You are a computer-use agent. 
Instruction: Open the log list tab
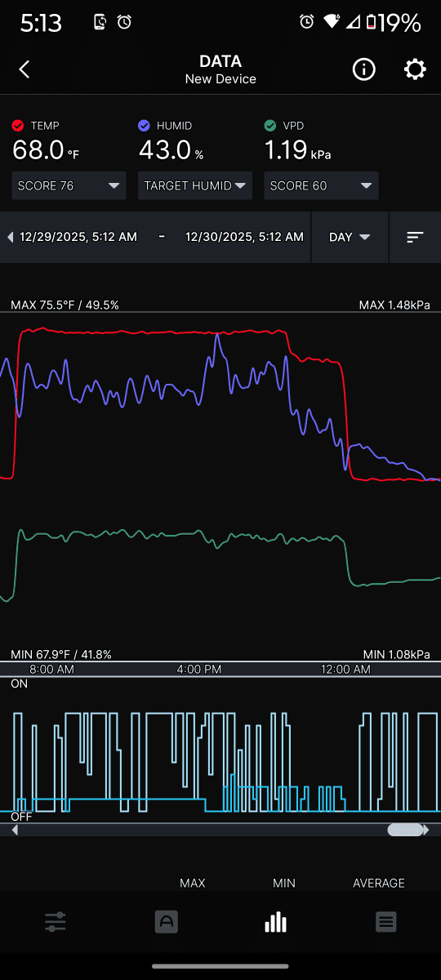click(386, 922)
